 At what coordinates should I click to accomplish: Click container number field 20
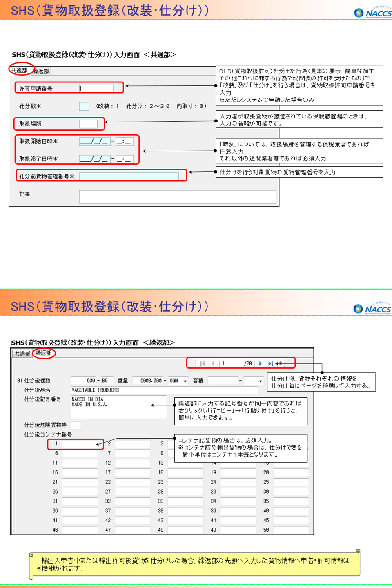(x=291, y=472)
